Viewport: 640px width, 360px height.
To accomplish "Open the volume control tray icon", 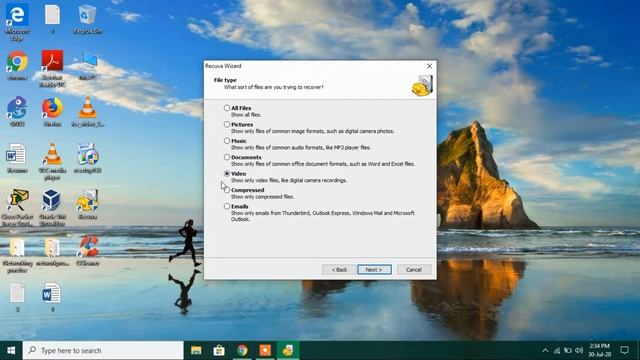I will (x=579, y=351).
